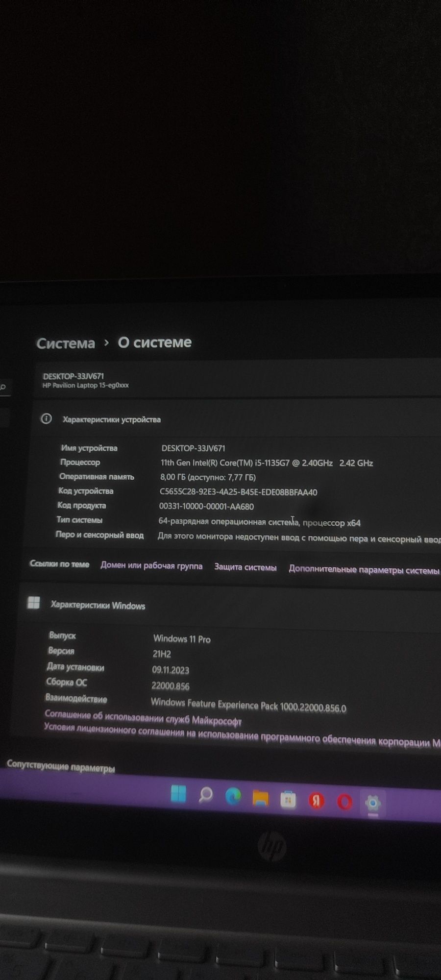Open Защита системы link
This screenshot has height=980, width=441.
[x=245, y=567]
